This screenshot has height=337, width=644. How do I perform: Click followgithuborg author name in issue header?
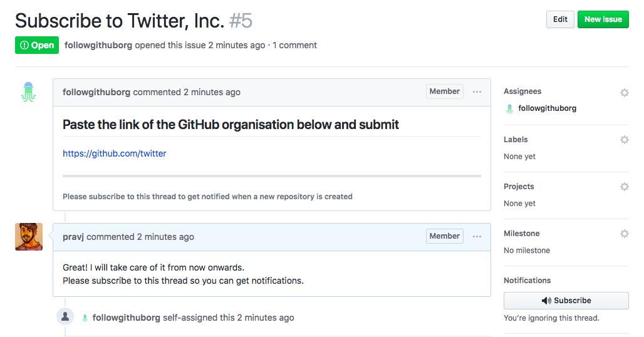click(98, 45)
